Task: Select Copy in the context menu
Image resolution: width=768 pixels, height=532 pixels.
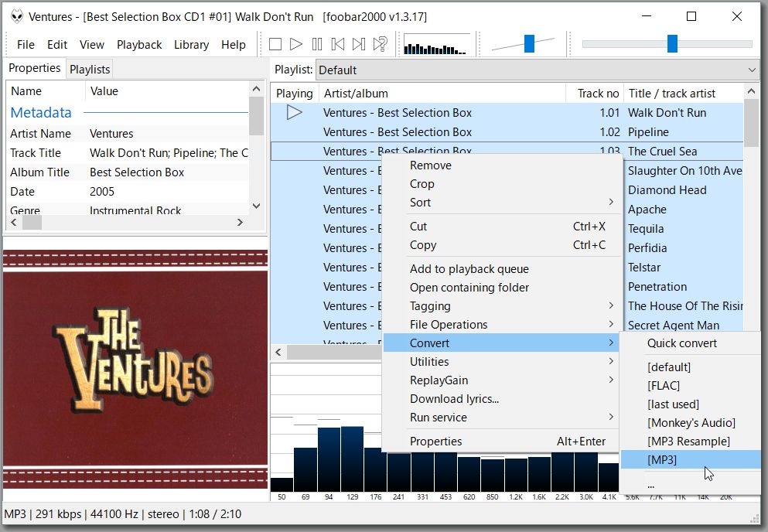Action: [x=500, y=245]
